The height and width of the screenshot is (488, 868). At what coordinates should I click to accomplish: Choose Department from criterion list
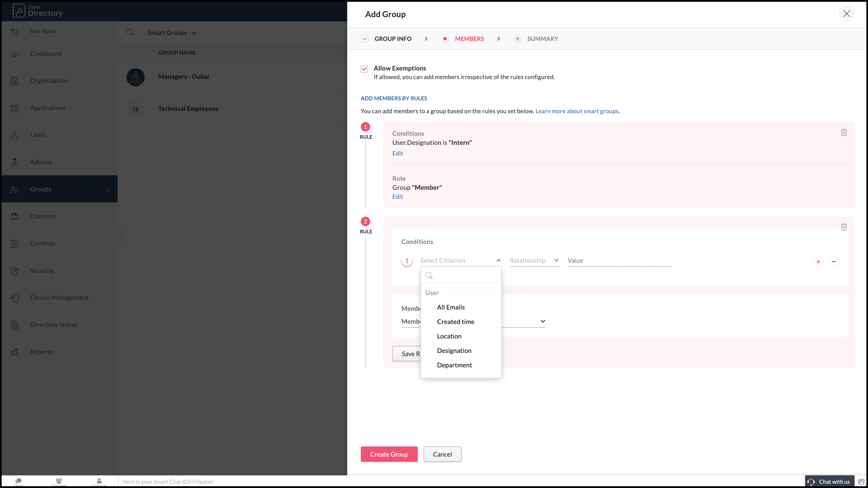point(454,365)
